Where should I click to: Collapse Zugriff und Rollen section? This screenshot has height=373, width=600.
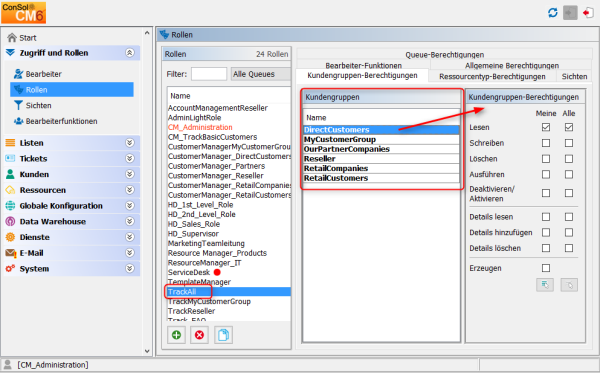click(130, 53)
